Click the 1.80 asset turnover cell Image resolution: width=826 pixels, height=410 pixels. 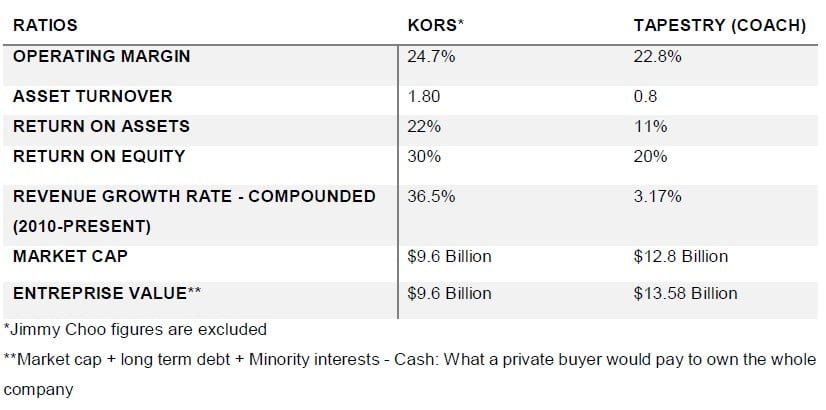click(424, 97)
